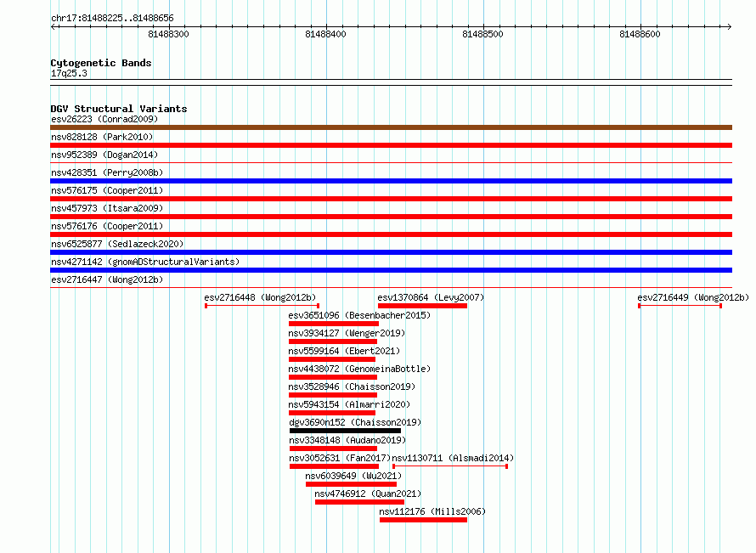Image resolution: width=756 pixels, height=553 pixels.
Task: Click the nsv4438072 (GenomeinaBottle) label
Action: pyautogui.click(x=359, y=369)
